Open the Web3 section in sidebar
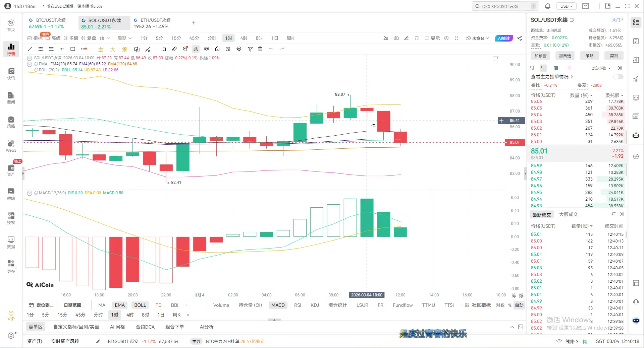 [x=11, y=146]
